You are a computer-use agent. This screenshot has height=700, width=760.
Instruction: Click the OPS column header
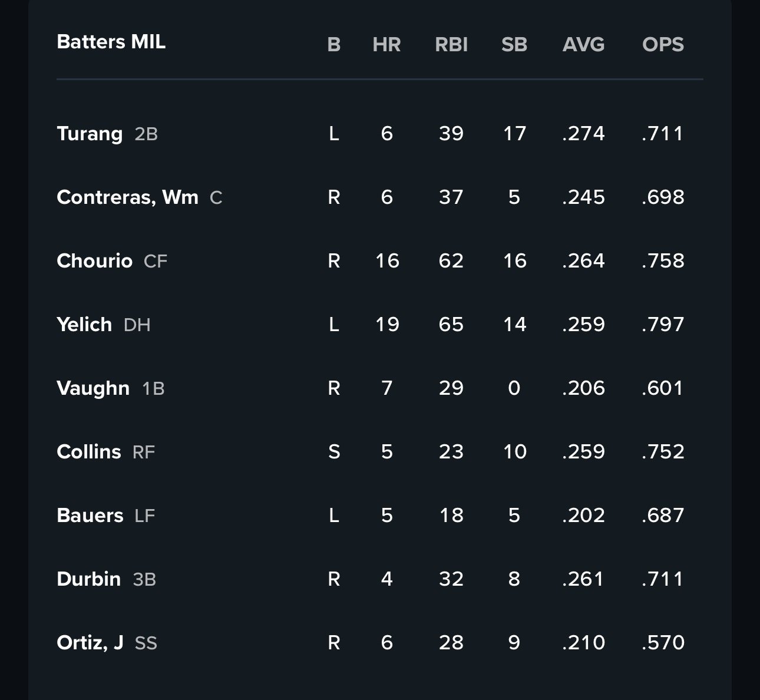click(x=663, y=45)
